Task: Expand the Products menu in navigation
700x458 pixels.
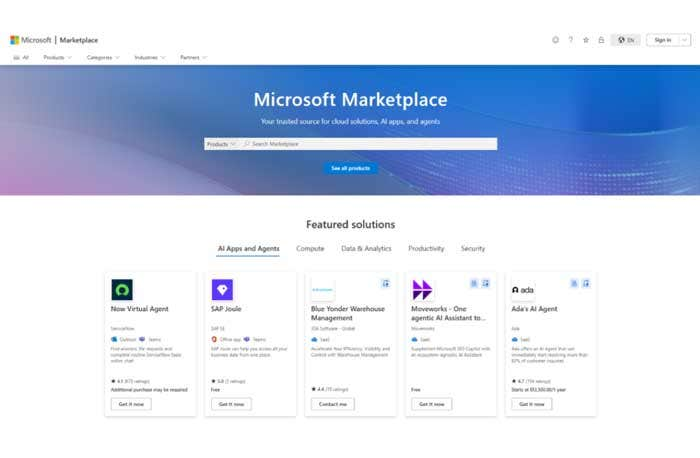Action: (x=56, y=58)
